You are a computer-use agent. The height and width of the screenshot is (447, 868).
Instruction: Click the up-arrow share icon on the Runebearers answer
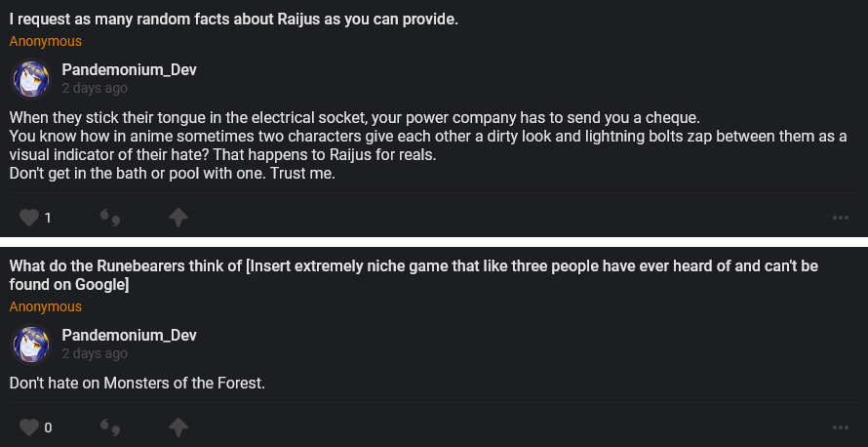tap(178, 427)
